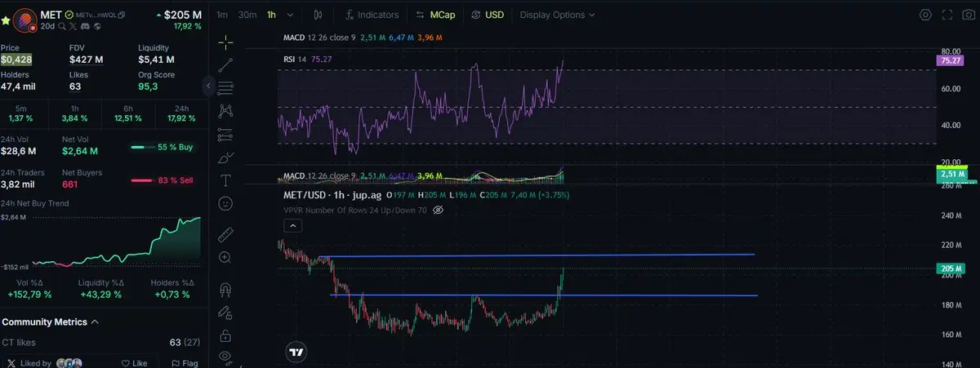
Task: Show the hidden VPVR indicator
Action: pos(438,210)
